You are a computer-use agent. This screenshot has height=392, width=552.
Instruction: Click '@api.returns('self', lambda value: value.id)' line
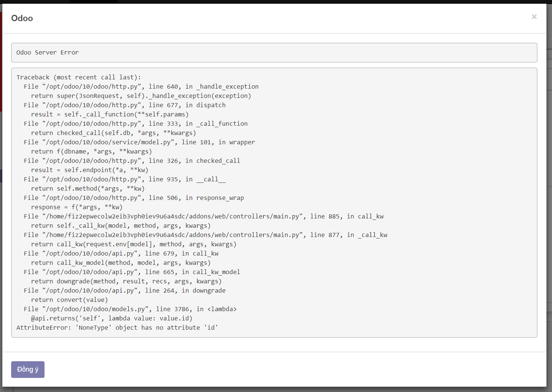(x=112, y=318)
